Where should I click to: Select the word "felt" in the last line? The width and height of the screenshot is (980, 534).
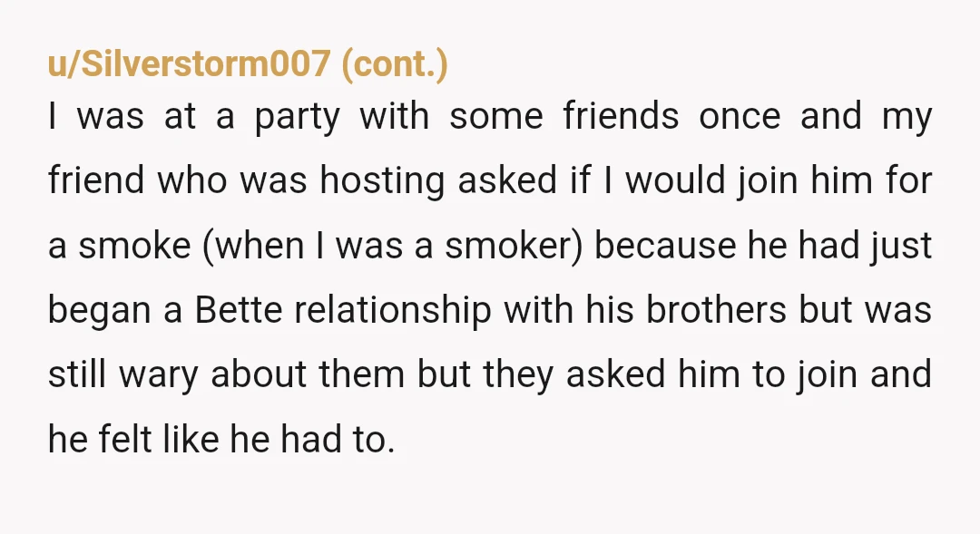pos(124,439)
